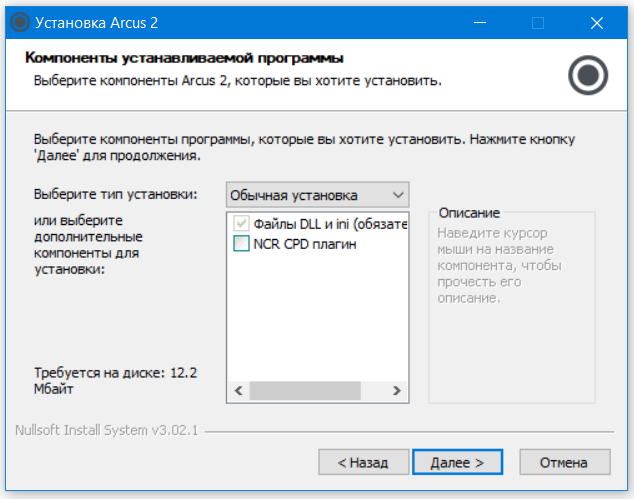Click the < Назад button

coord(363,462)
